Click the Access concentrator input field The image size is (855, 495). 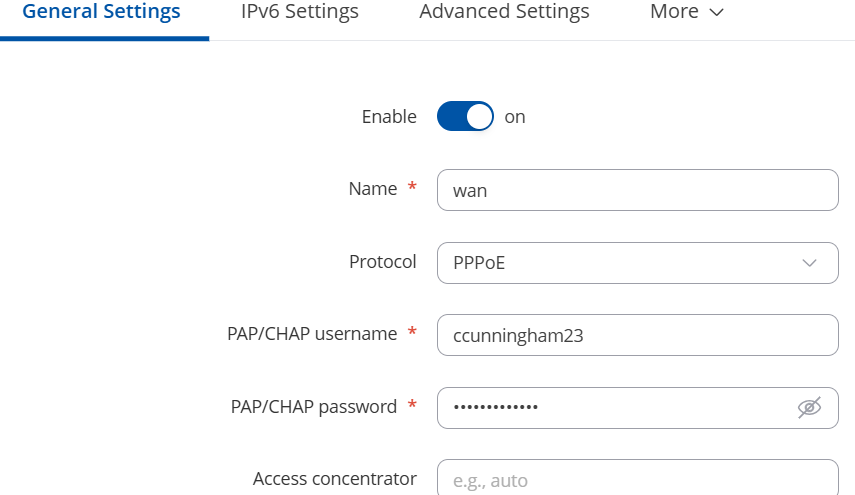pyautogui.click(x=637, y=478)
